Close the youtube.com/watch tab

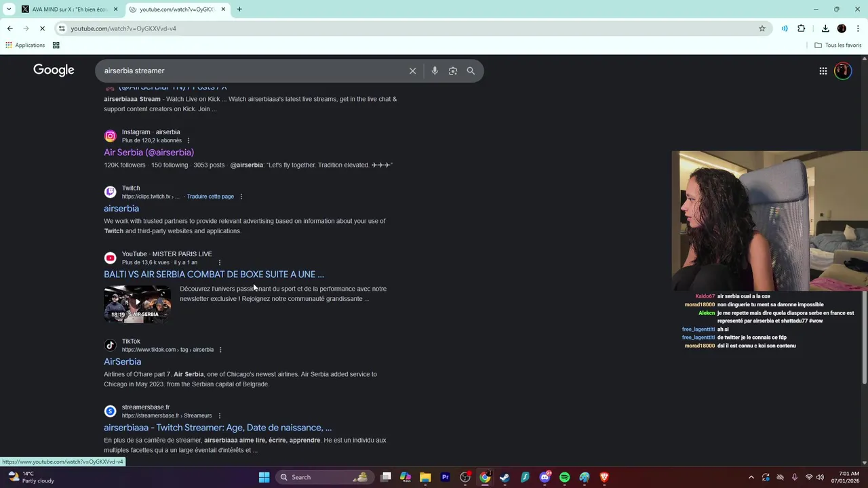click(223, 9)
